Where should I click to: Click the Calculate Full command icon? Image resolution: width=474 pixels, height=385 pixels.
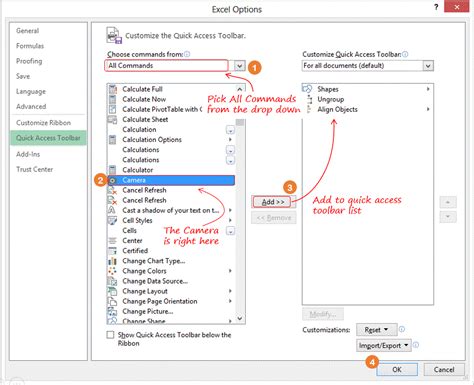[x=113, y=89]
